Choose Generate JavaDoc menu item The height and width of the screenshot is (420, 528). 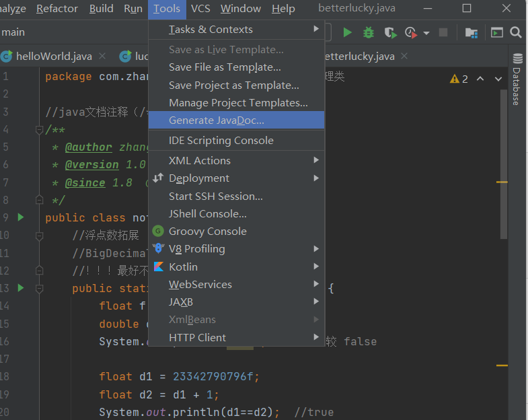point(236,120)
